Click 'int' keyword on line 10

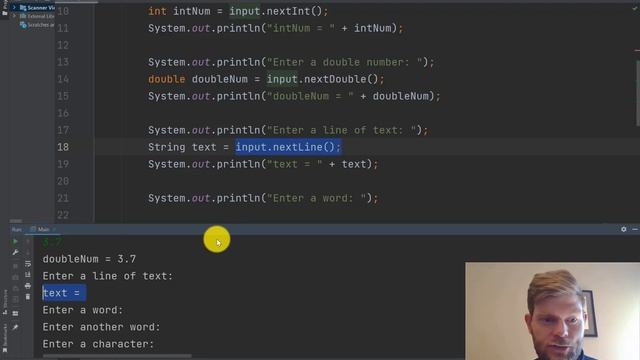click(157, 11)
